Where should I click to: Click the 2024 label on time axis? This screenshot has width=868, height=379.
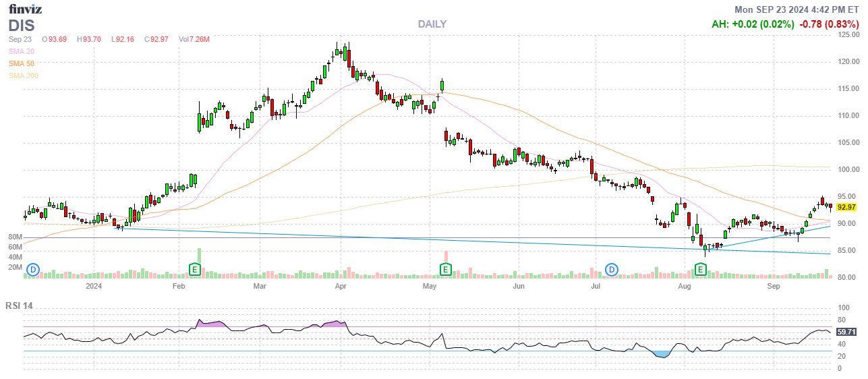[94, 287]
